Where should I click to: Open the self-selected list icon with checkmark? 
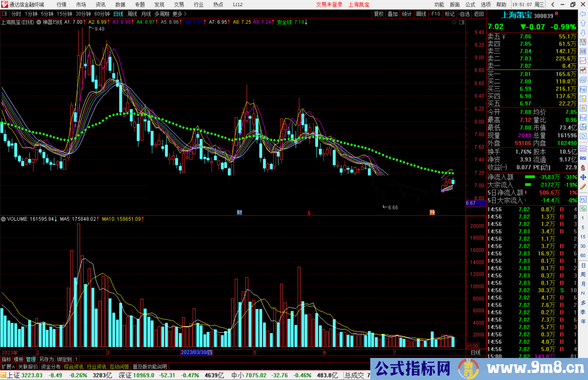point(583,42)
